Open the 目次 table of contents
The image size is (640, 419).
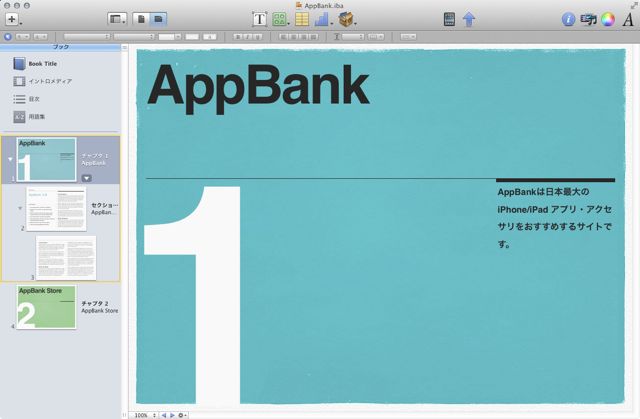26,99
